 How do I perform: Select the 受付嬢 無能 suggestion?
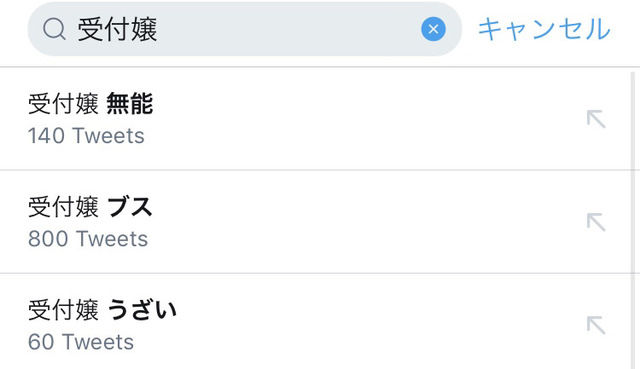(x=315, y=119)
